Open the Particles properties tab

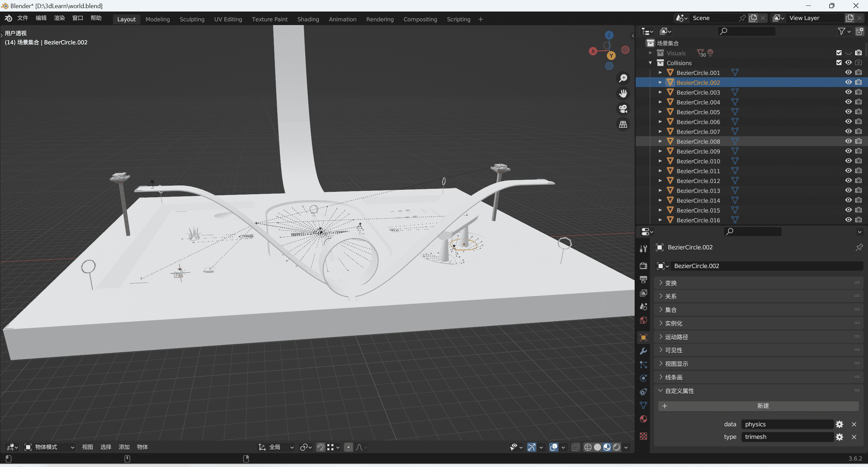[643, 365]
